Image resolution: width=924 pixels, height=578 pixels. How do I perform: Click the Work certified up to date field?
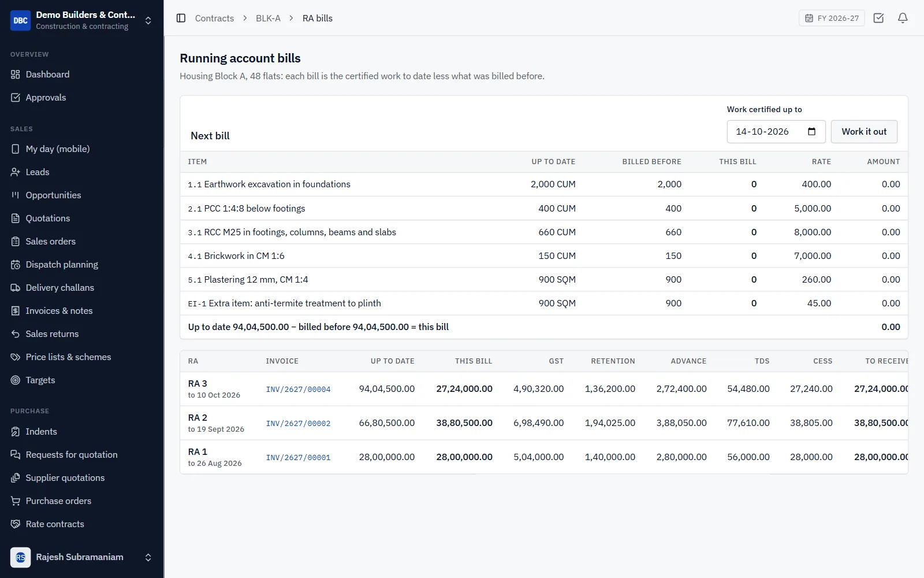(x=776, y=132)
